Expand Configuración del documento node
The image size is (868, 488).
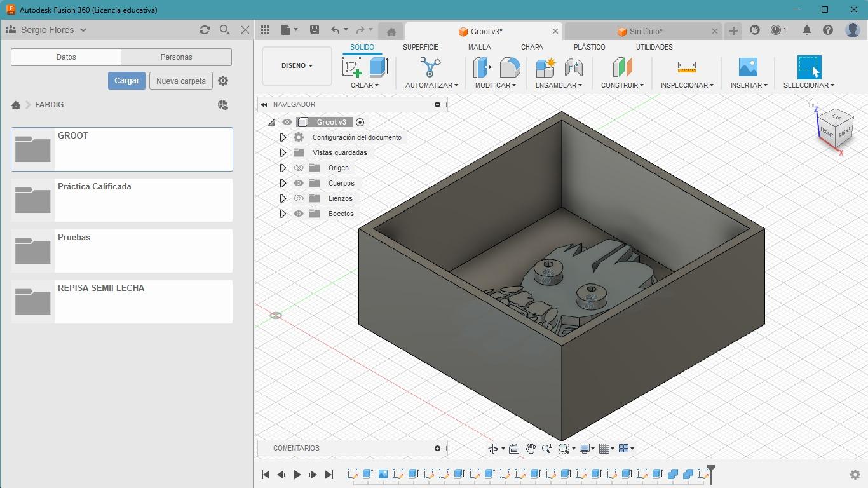coord(283,137)
